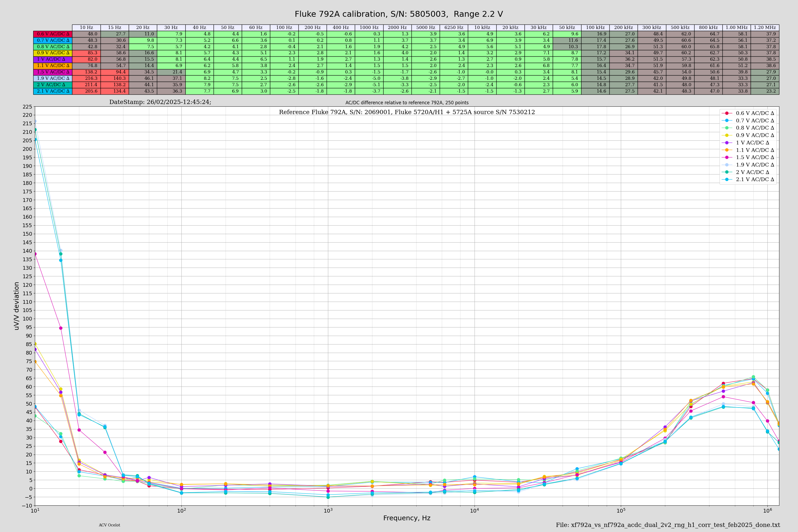Select the 6250 Hz column header
798x532 pixels.
point(454,27)
